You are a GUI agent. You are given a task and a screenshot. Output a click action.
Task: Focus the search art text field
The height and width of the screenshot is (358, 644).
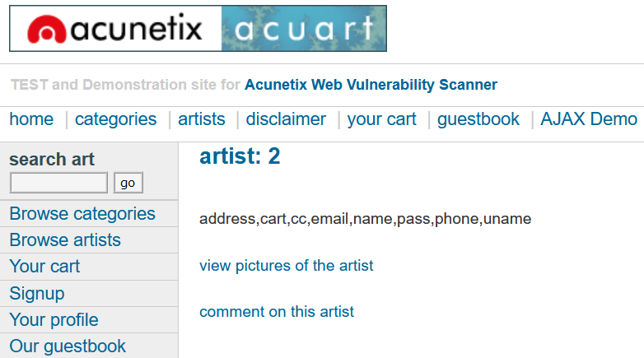[x=58, y=183]
